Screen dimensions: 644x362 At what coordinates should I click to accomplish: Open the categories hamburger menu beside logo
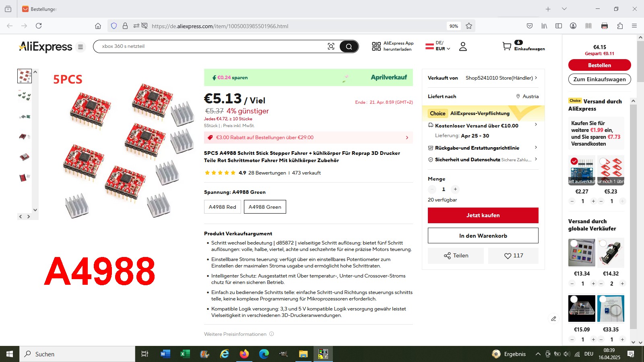coord(80,47)
